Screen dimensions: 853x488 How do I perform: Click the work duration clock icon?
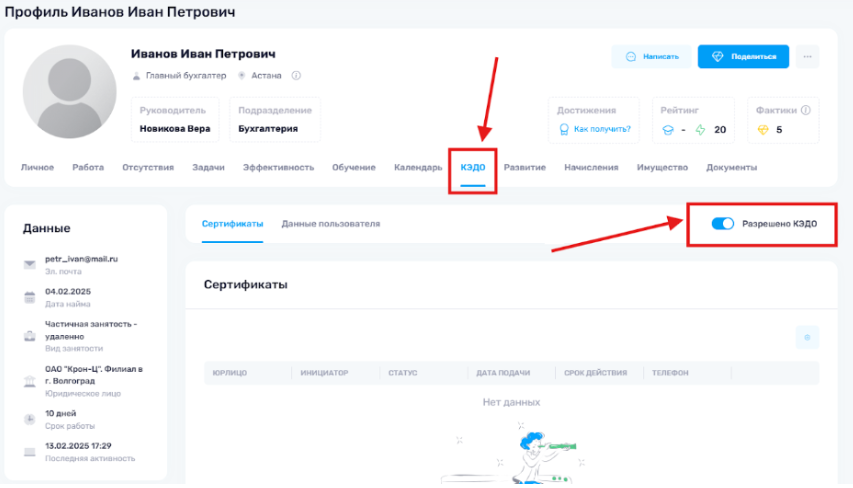click(x=30, y=418)
